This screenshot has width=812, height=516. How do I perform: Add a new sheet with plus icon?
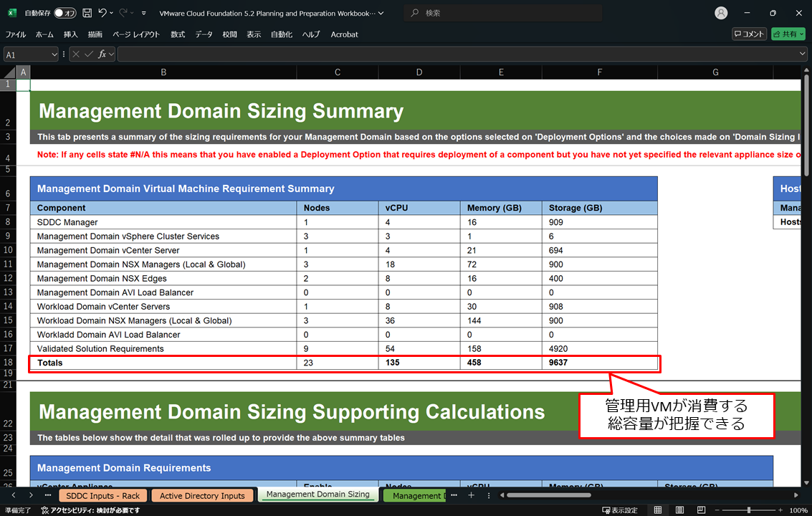click(x=472, y=496)
